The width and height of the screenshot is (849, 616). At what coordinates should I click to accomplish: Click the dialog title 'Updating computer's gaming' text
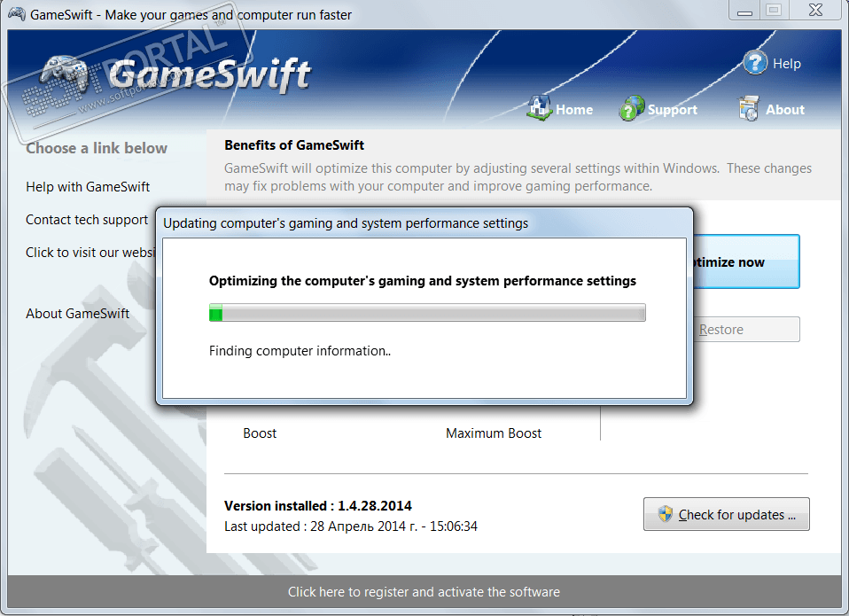346,223
